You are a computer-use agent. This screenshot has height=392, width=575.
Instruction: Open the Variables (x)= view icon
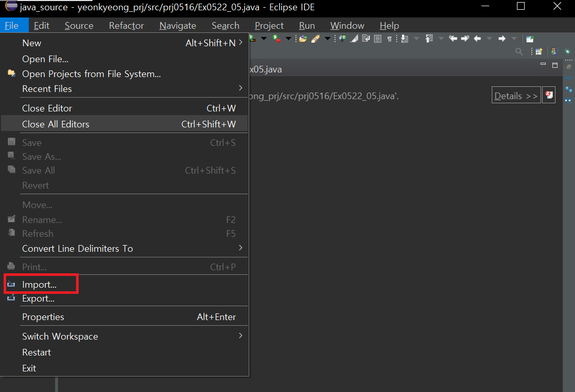point(569,78)
